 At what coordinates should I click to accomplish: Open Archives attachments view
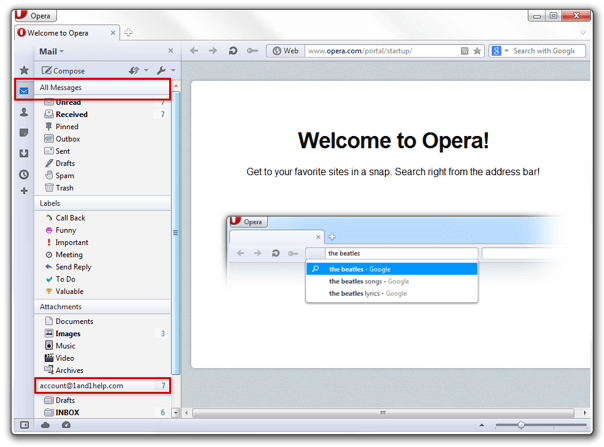(x=102, y=370)
